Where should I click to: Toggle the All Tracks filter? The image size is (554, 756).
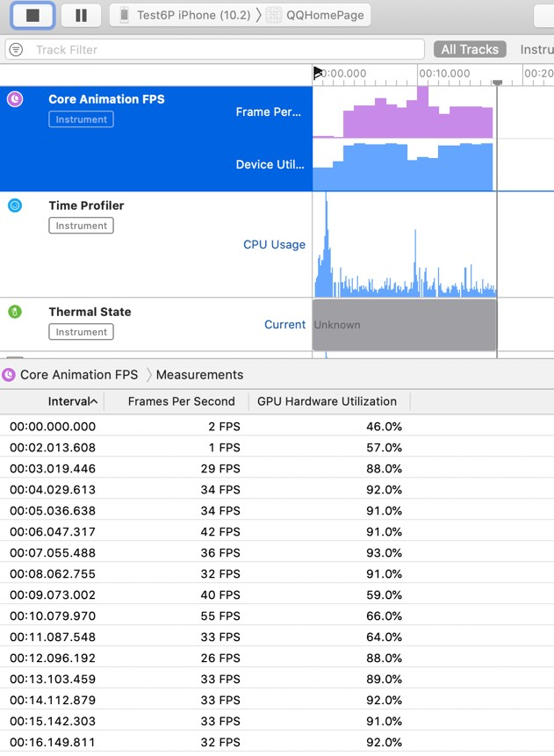[470, 49]
